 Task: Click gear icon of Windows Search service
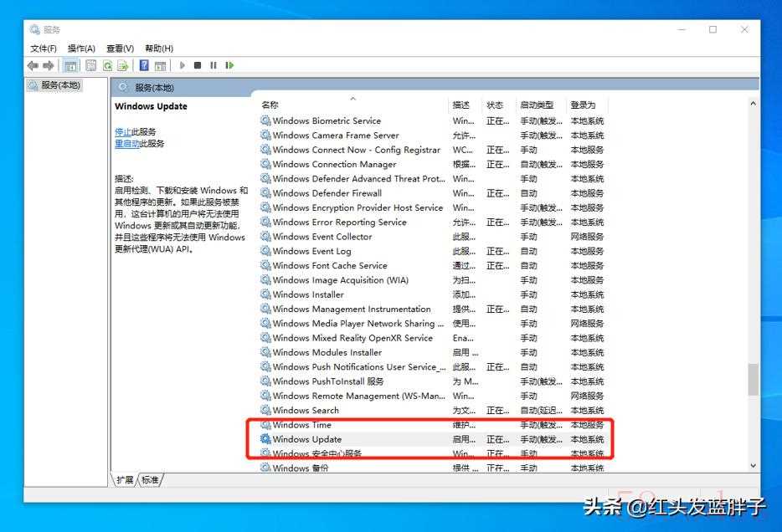[x=265, y=410]
